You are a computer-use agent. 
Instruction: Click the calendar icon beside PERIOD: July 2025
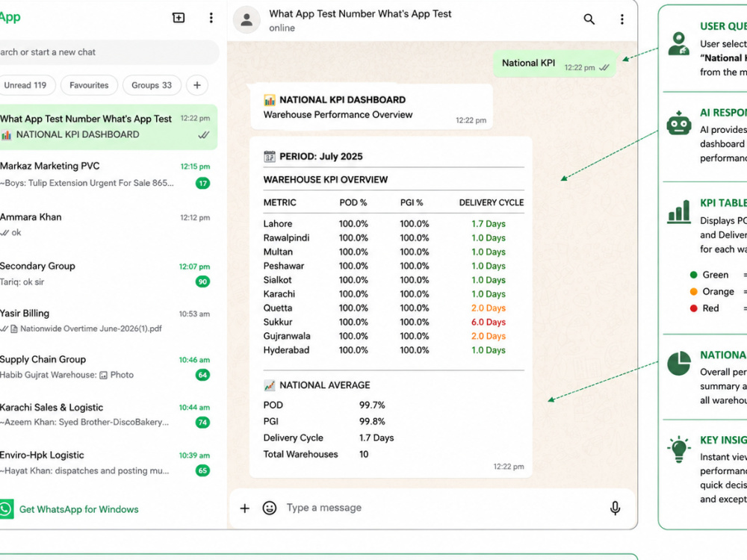click(x=270, y=156)
